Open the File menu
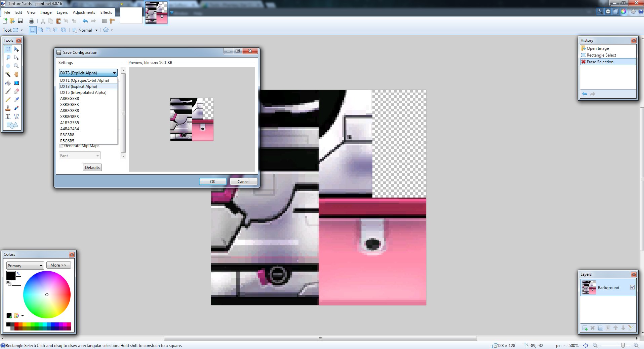This screenshot has width=644, height=349. click(7, 12)
